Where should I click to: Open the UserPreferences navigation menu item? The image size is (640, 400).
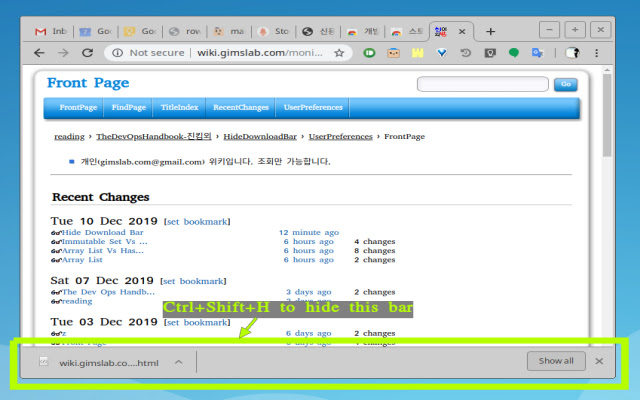(313, 107)
